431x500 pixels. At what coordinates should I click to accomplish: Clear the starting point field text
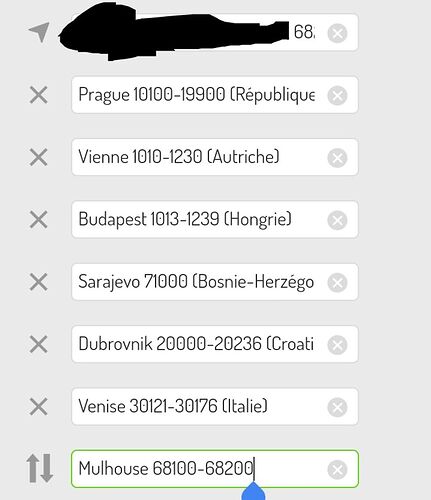click(337, 33)
